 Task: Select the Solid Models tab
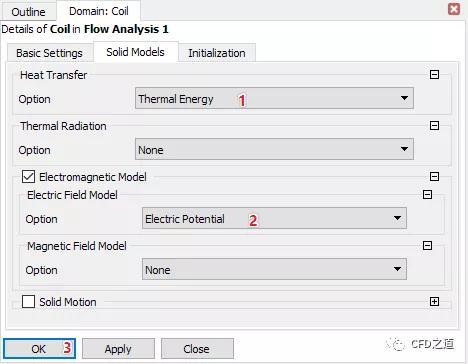[135, 52]
